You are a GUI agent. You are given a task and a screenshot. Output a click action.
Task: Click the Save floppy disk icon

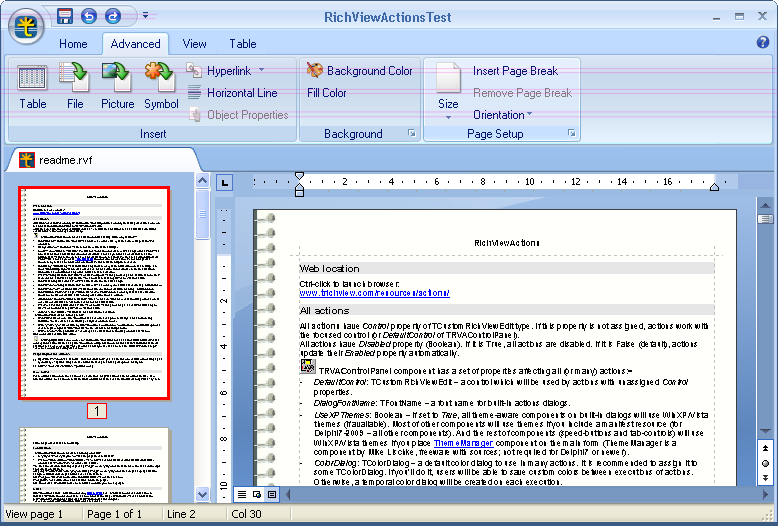65,16
